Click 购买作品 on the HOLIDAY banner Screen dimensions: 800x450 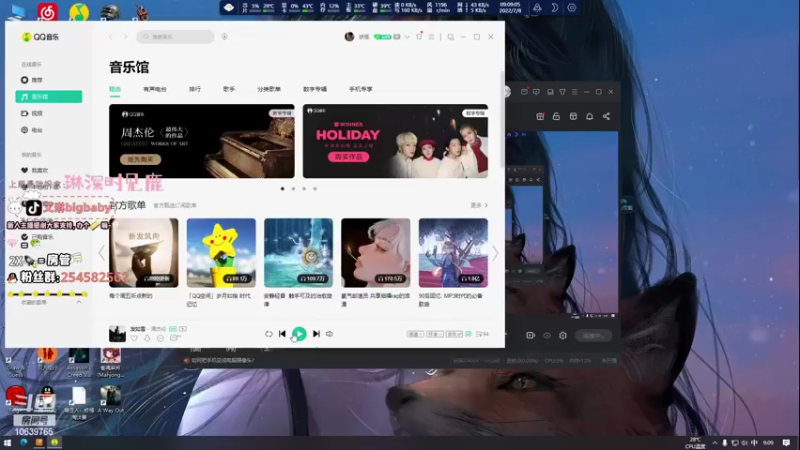click(348, 157)
